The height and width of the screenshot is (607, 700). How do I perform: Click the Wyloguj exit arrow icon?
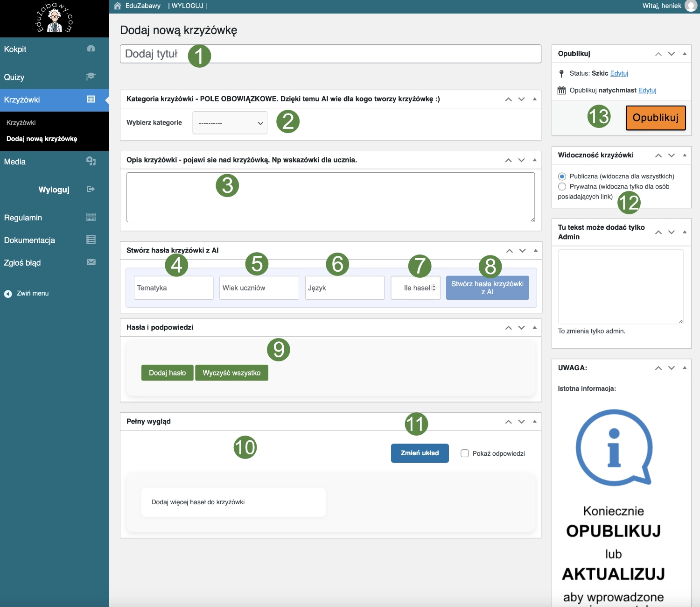point(91,189)
